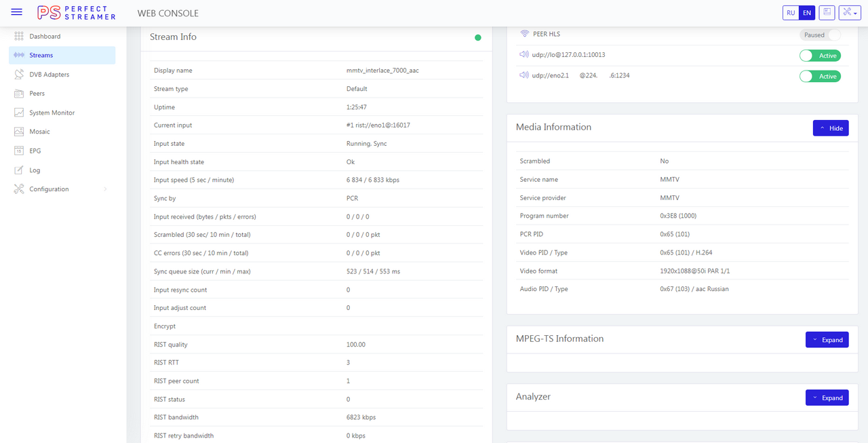Click the Peers sidebar icon
868x443 pixels.
click(x=19, y=94)
